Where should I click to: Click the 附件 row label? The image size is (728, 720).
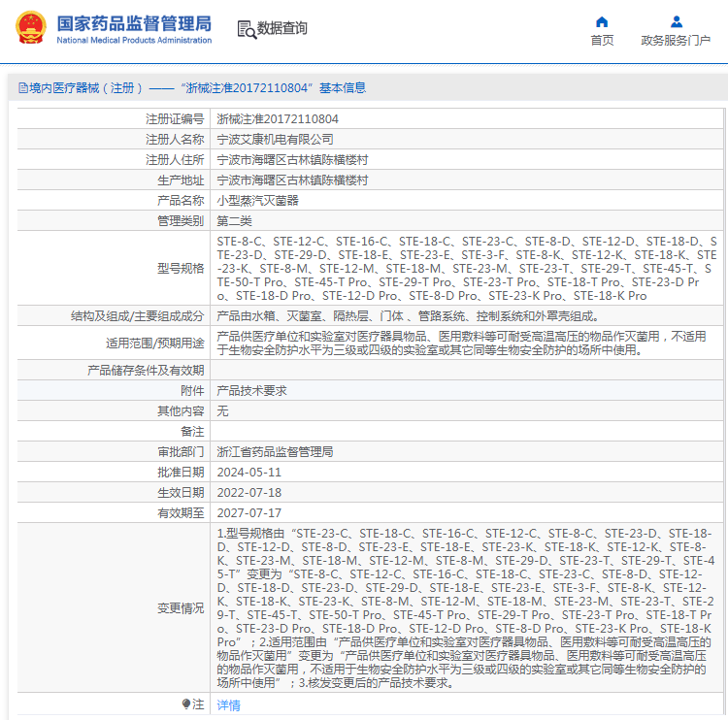tap(192, 391)
